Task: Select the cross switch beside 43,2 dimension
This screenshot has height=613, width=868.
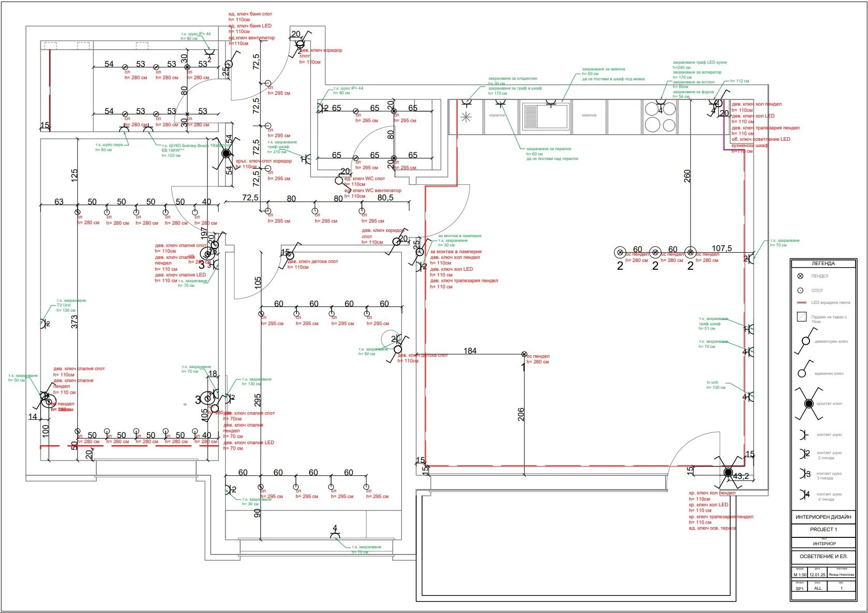Action: (x=728, y=472)
